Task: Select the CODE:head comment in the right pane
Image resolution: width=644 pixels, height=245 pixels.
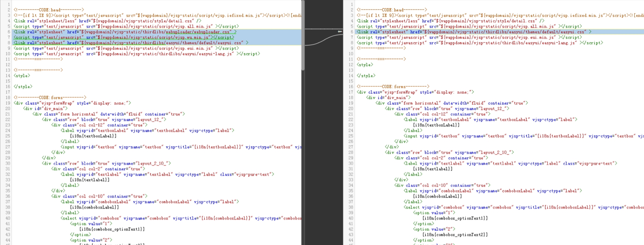Action: [392, 10]
